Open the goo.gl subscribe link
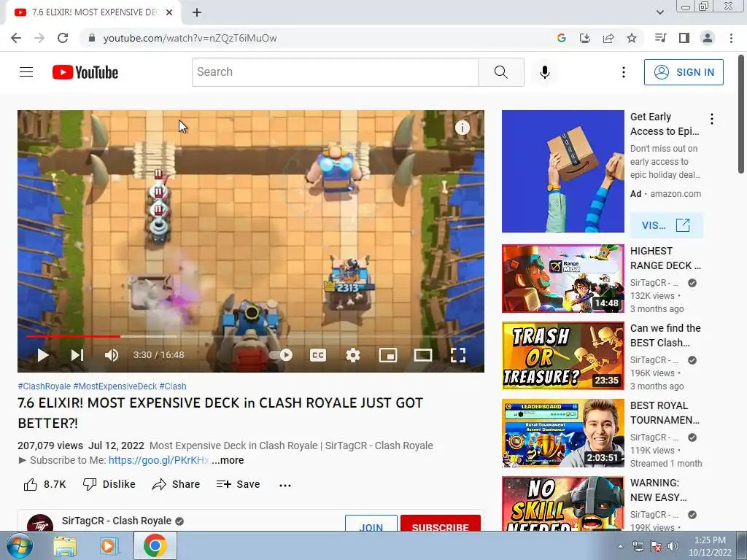Image resolution: width=747 pixels, height=560 pixels. 158,460
